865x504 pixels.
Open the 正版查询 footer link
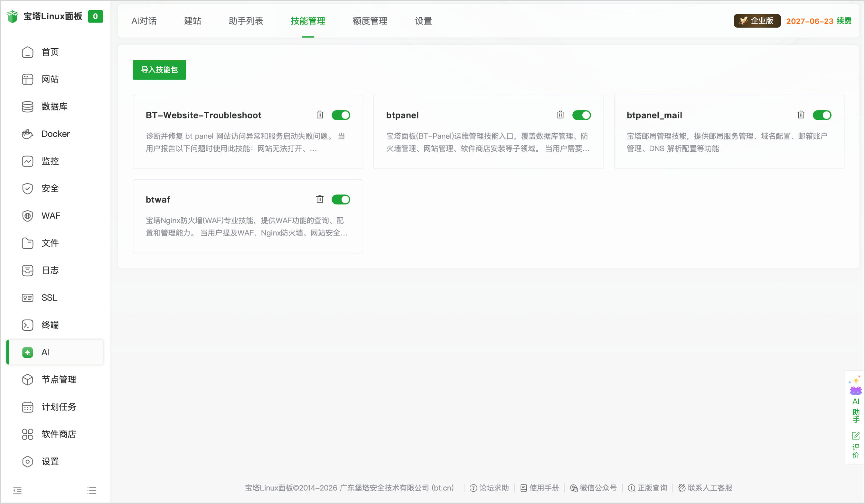(x=647, y=488)
